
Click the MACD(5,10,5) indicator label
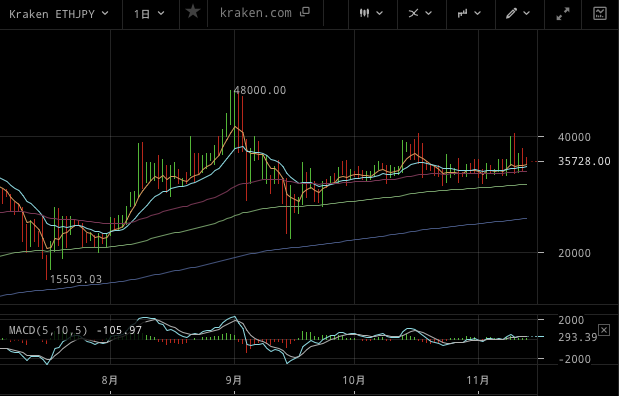coord(48,330)
